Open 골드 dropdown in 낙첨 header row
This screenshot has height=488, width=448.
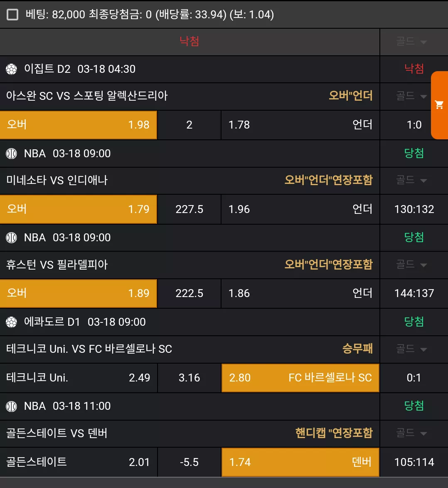[x=411, y=42]
